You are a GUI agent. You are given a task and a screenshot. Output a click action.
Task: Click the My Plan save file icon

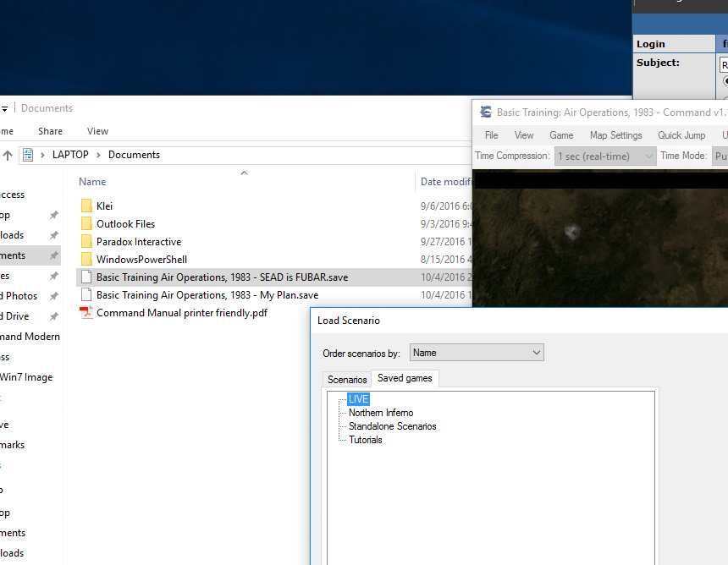tap(86, 294)
